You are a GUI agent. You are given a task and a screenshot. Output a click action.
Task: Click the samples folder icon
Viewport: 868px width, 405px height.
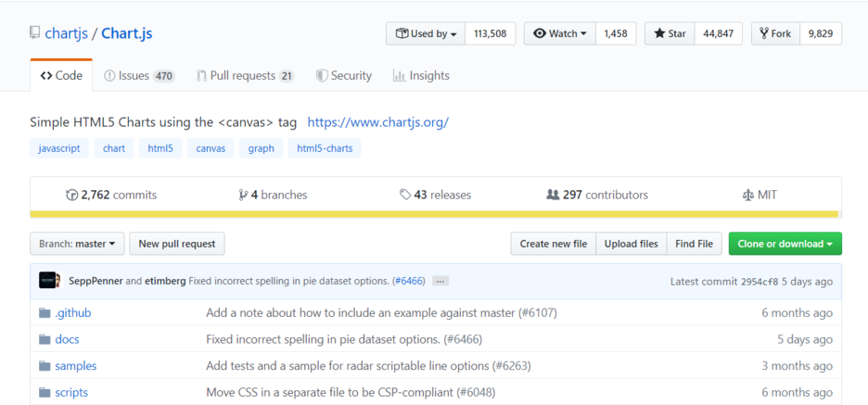click(x=45, y=366)
